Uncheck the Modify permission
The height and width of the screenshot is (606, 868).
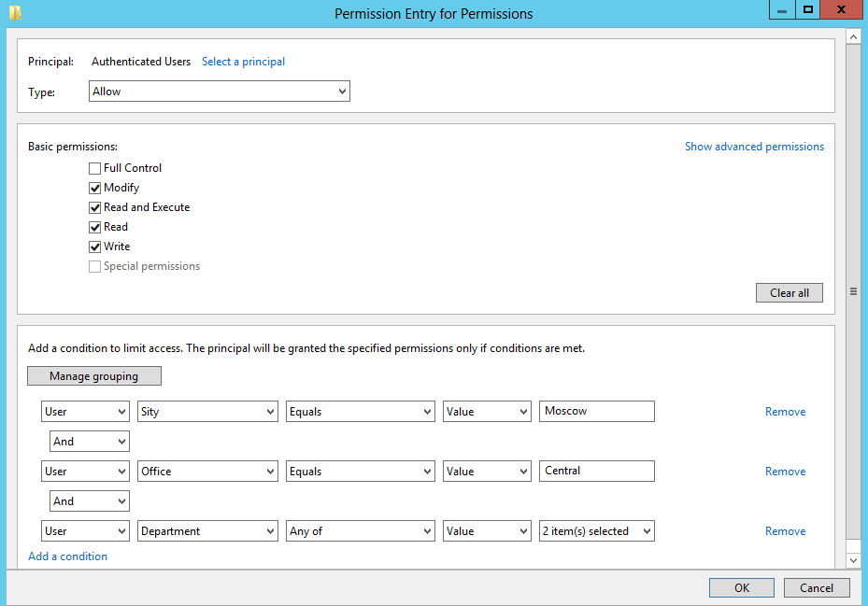[x=94, y=189]
